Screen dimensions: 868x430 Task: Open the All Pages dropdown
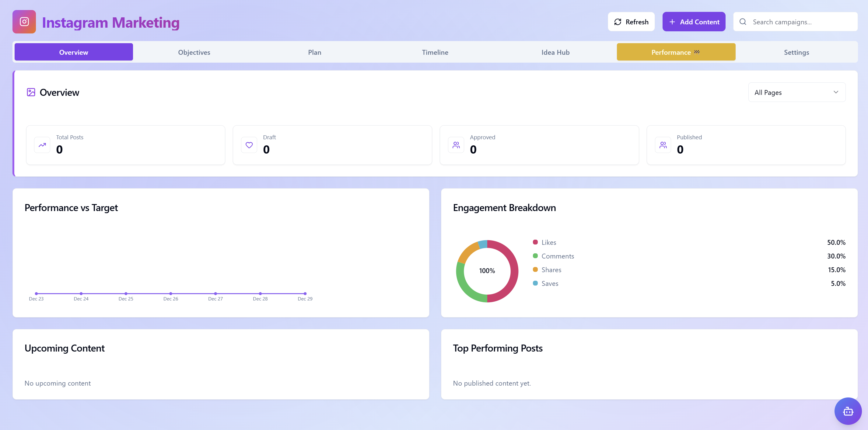pos(796,92)
